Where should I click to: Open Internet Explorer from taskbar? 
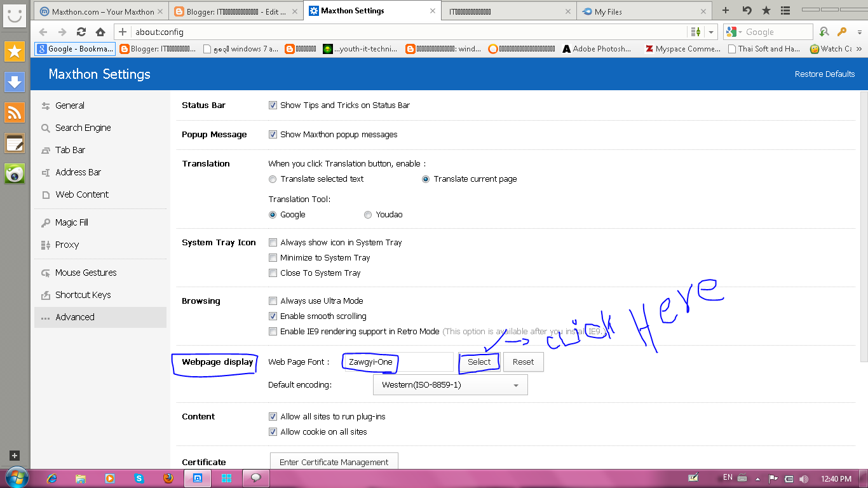(52, 478)
